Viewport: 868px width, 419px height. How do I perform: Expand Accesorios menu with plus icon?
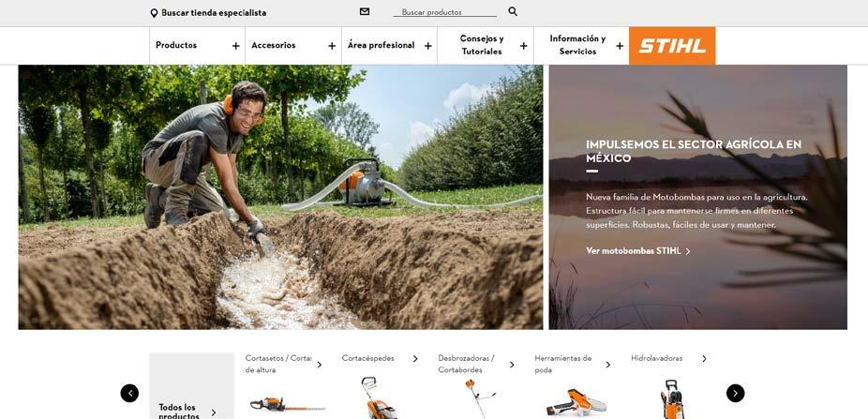pyautogui.click(x=332, y=46)
